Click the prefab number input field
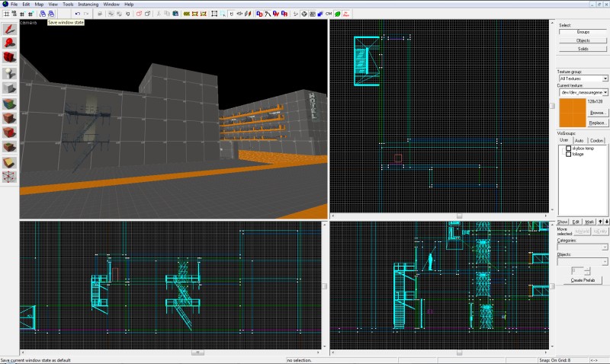Viewport: 610px width, 364px height. click(578, 271)
